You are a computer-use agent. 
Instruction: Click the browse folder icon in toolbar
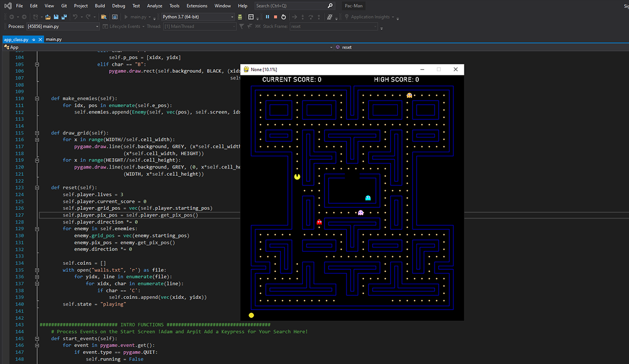point(104,17)
